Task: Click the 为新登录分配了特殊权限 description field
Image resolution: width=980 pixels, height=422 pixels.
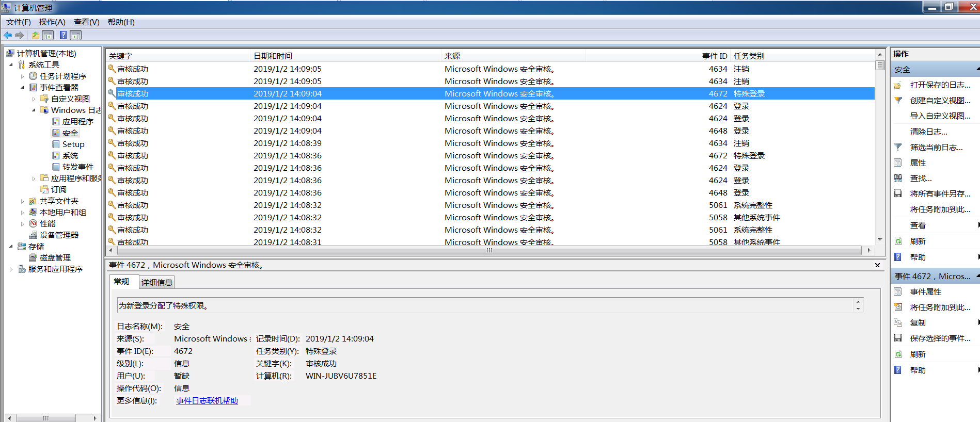Action: coord(485,305)
